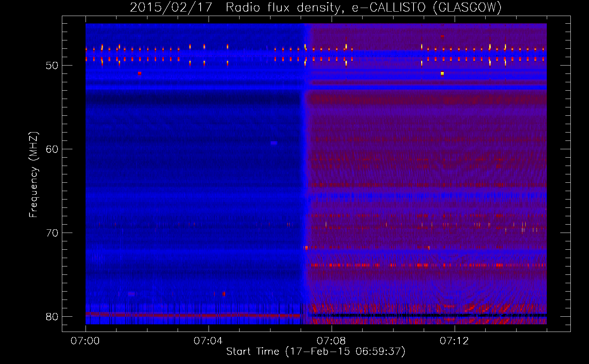589x364 pixels.
Task: Click the plot title '2015/02/17 Radio flux density, e-CALLISTO (GLASGOW)'
Action: coord(316,7)
